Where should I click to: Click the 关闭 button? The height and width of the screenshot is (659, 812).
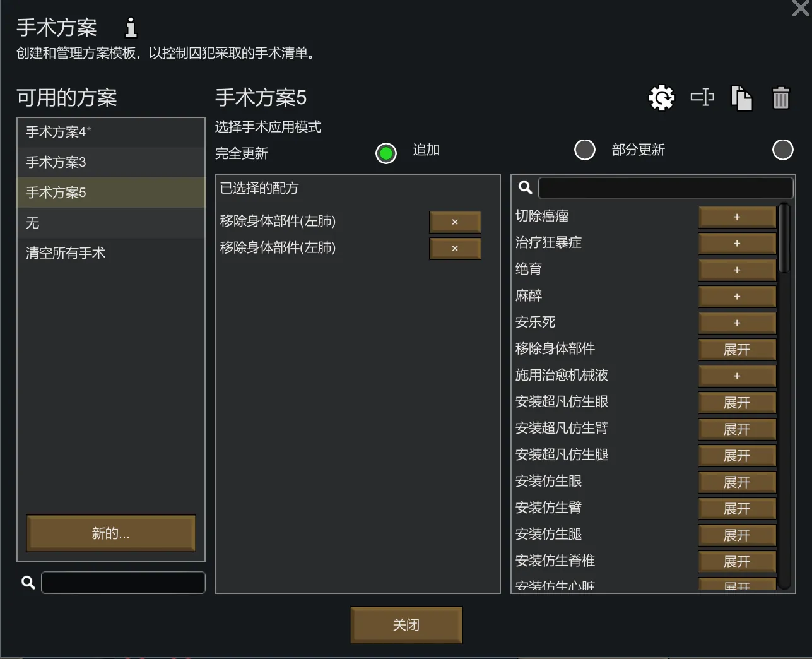pos(406,625)
